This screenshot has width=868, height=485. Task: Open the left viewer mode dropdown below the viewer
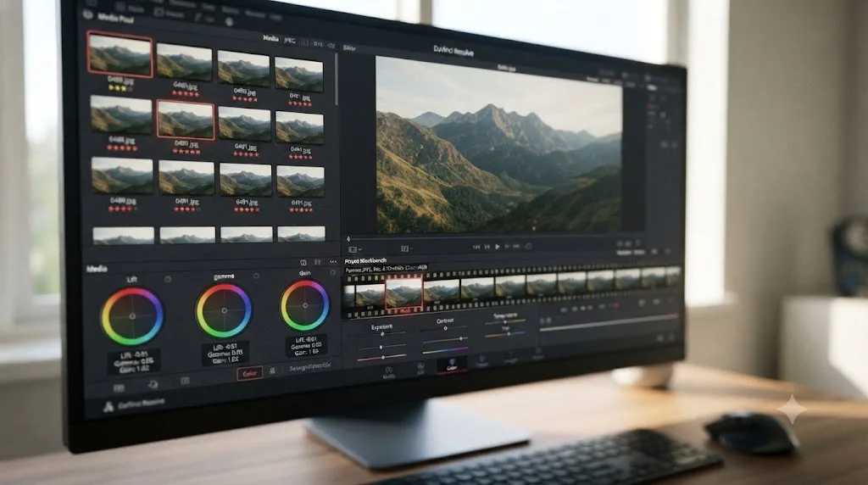click(x=353, y=249)
